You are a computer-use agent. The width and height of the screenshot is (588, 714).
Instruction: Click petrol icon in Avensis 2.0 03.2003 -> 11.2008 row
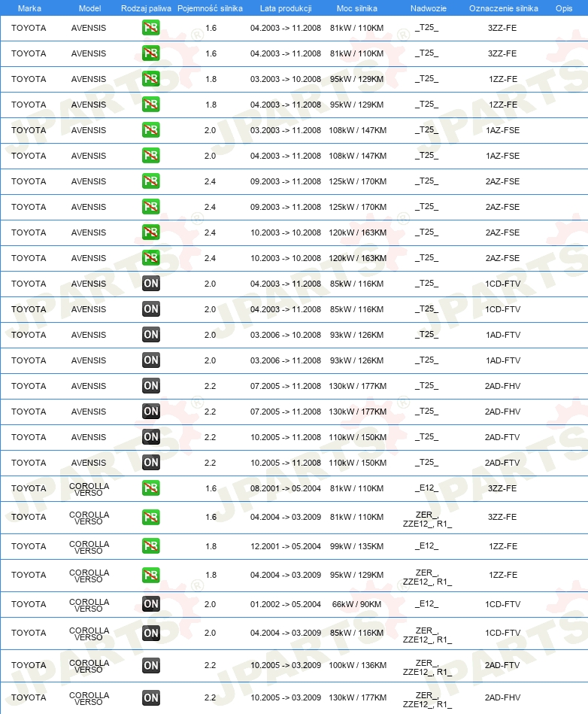[150, 130]
